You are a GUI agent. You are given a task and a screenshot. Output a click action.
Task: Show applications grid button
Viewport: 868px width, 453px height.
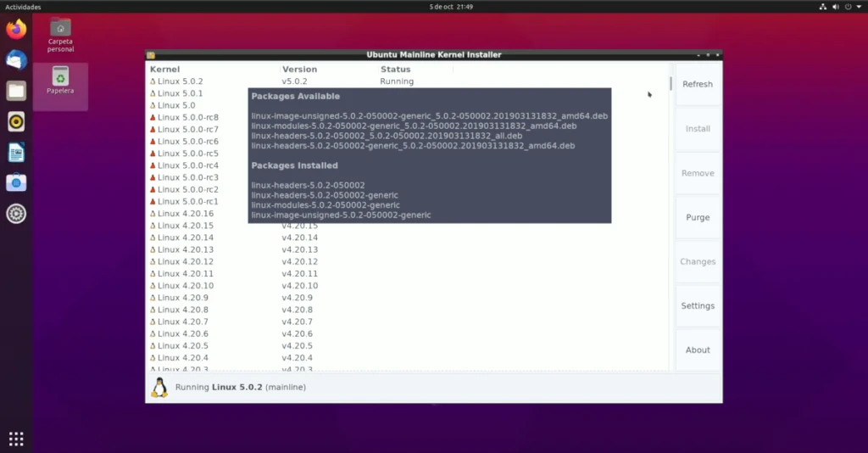coord(16,439)
